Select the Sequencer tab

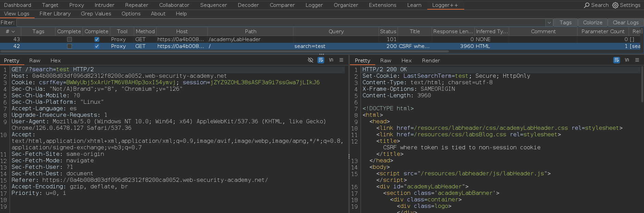coord(214,5)
